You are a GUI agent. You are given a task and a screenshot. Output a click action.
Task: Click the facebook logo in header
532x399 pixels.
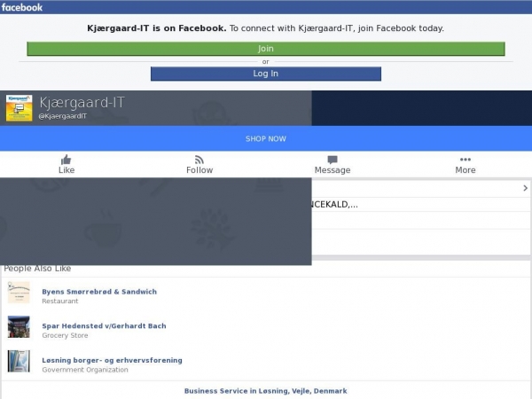coord(22,7)
